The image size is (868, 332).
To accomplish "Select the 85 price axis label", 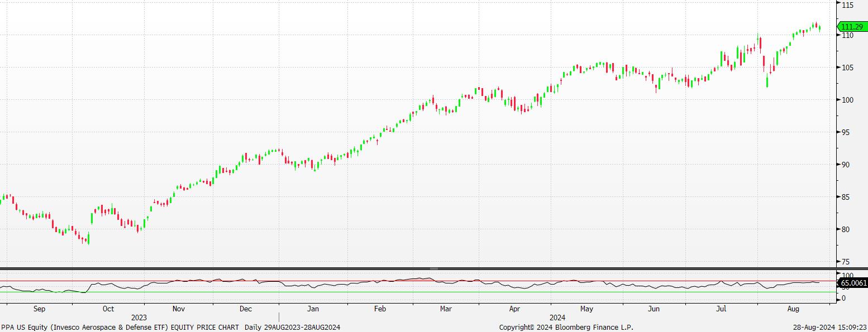I will pyautogui.click(x=845, y=197).
